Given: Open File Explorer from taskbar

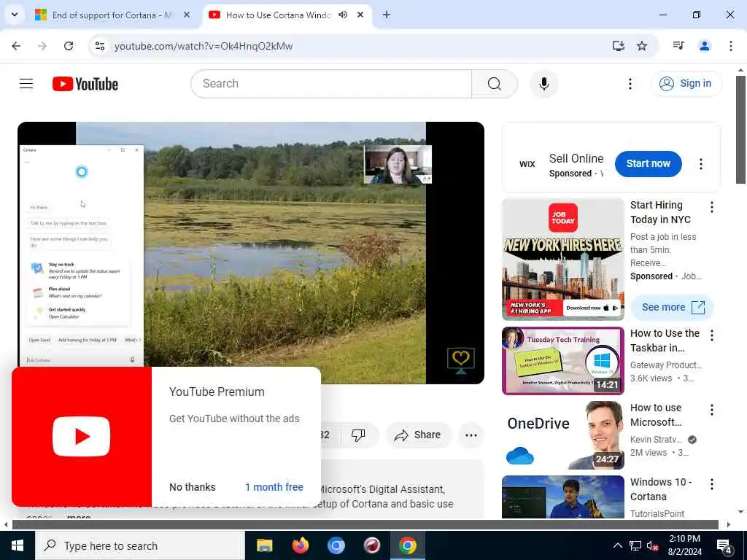Looking at the screenshot, I should [264, 545].
